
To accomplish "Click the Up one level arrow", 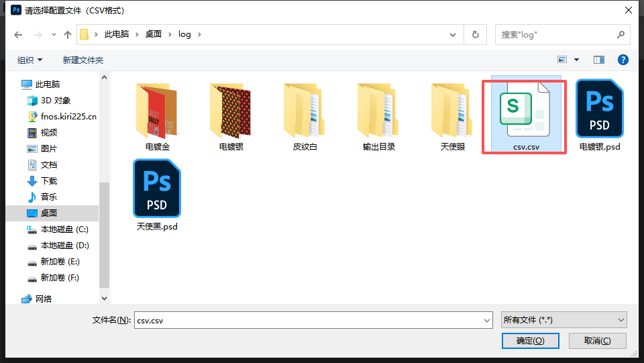I will point(68,35).
